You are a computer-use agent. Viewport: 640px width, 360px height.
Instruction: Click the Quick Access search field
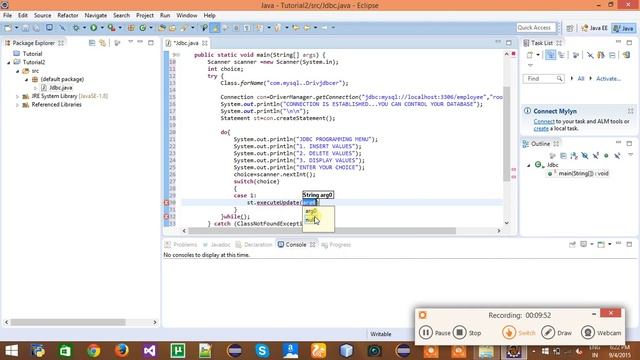tap(536, 28)
